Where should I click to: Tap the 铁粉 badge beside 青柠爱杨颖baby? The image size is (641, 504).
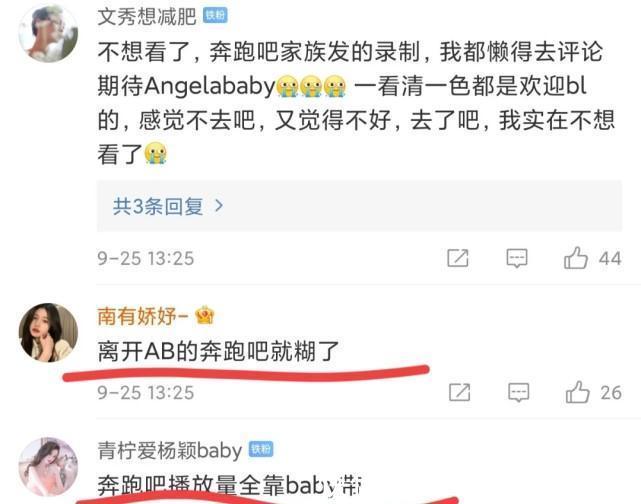tap(261, 449)
